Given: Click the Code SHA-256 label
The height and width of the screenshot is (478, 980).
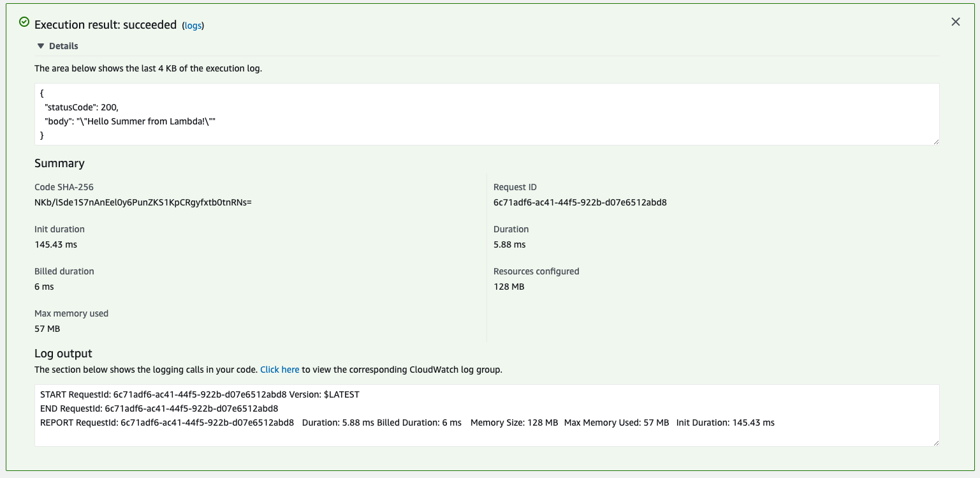Looking at the screenshot, I should click(64, 187).
